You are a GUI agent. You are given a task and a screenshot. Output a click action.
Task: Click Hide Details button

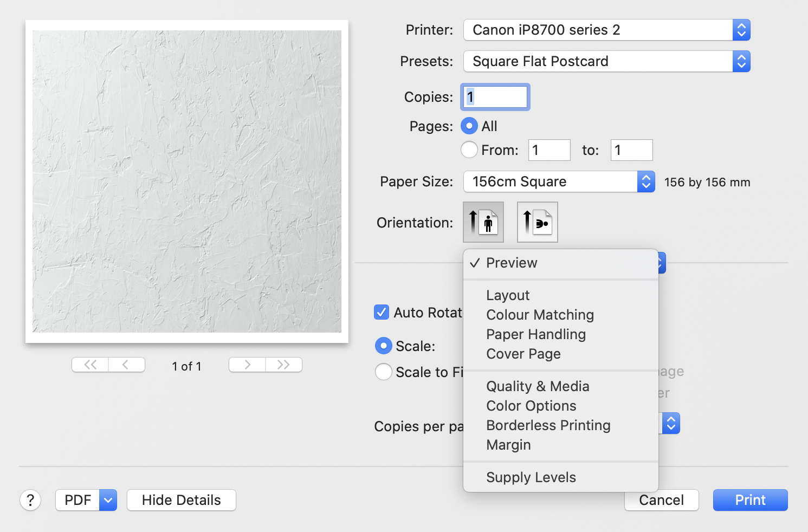point(181,500)
